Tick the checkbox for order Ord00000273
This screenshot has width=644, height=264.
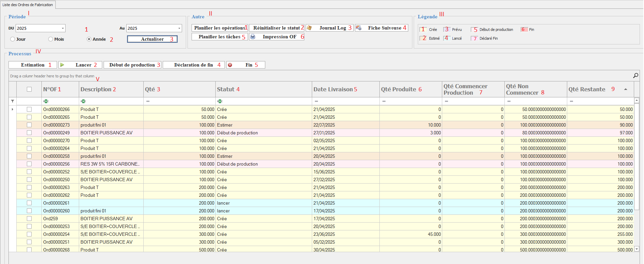click(x=29, y=125)
